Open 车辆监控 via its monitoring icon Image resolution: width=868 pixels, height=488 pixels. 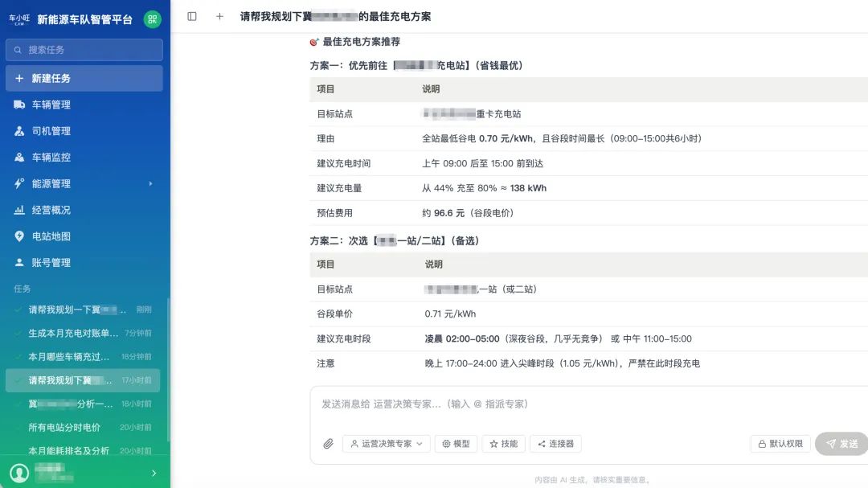[x=19, y=158]
